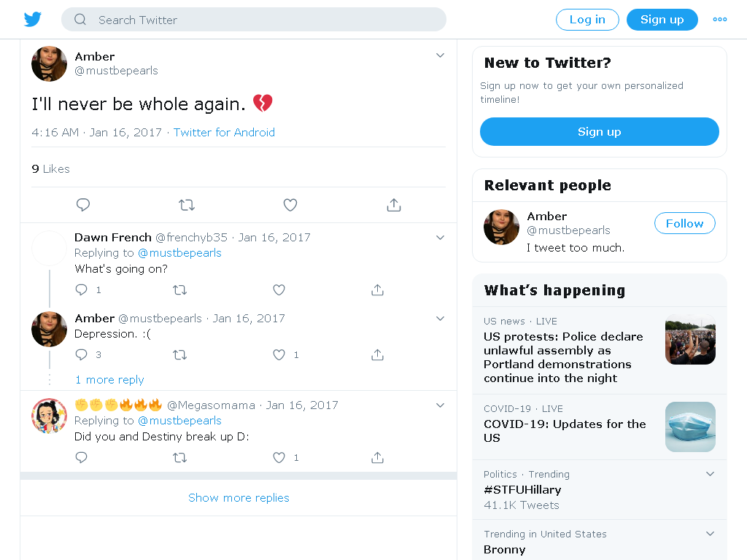This screenshot has width=747, height=560.
Task: Click the Twitter bird home logo
Action: [x=32, y=20]
